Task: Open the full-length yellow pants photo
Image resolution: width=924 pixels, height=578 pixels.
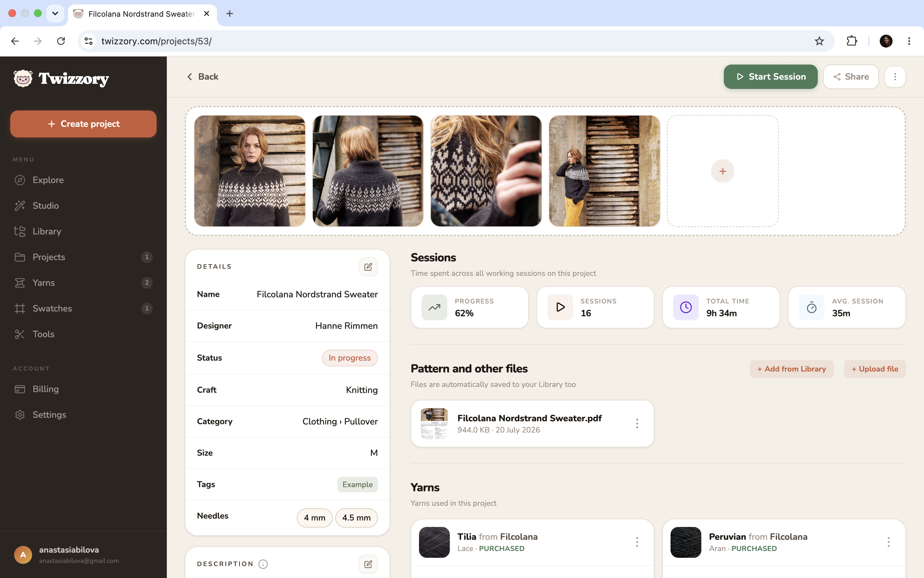Action: tap(604, 171)
